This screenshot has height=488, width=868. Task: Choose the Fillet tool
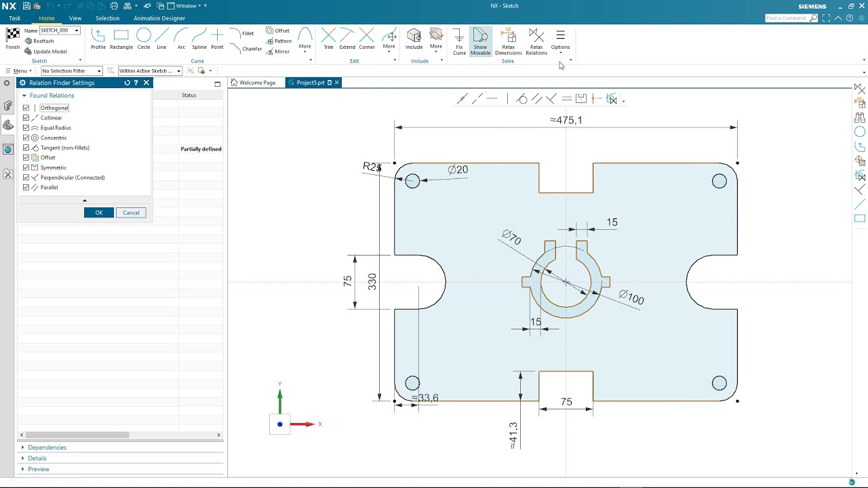click(241, 33)
